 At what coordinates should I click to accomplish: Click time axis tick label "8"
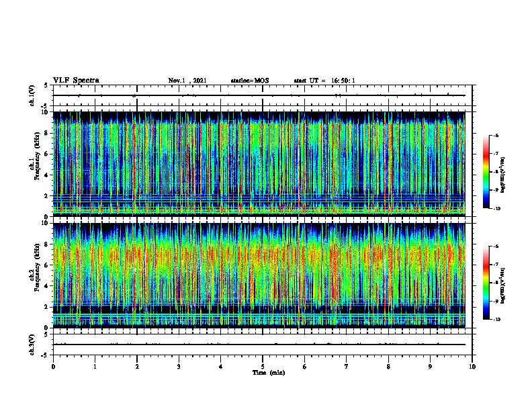(x=388, y=367)
